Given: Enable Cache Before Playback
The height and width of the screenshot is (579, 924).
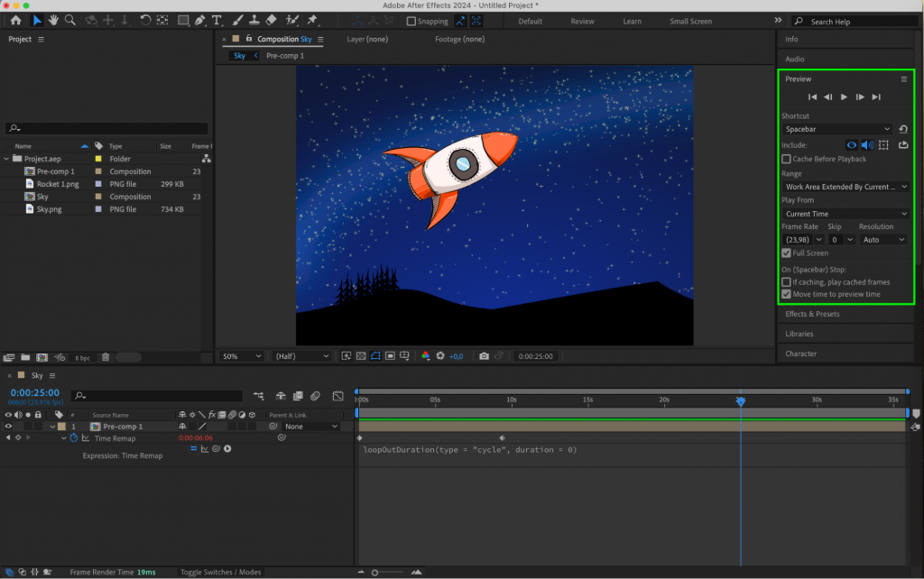Looking at the screenshot, I should click(786, 158).
